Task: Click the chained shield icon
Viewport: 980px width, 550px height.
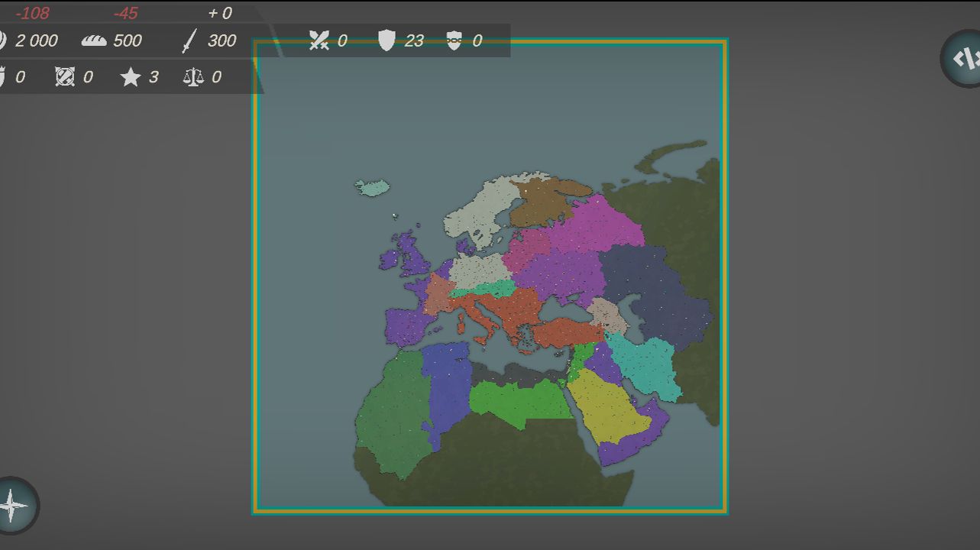Action: point(454,40)
